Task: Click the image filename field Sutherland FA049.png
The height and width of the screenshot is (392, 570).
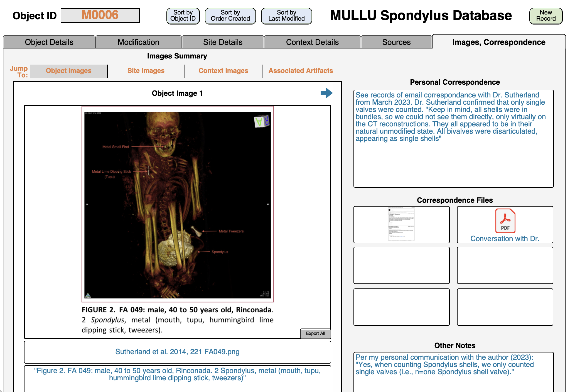Action: [178, 352]
